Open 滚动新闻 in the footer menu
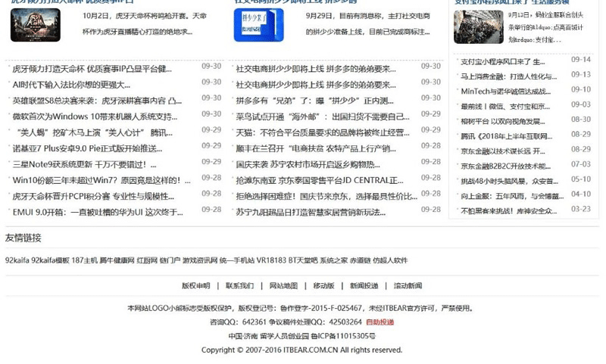The width and height of the screenshot is (606, 364). tap(408, 285)
